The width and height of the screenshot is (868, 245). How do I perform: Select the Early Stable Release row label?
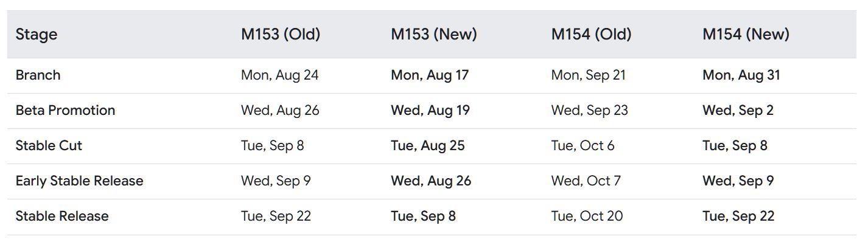coord(79,181)
